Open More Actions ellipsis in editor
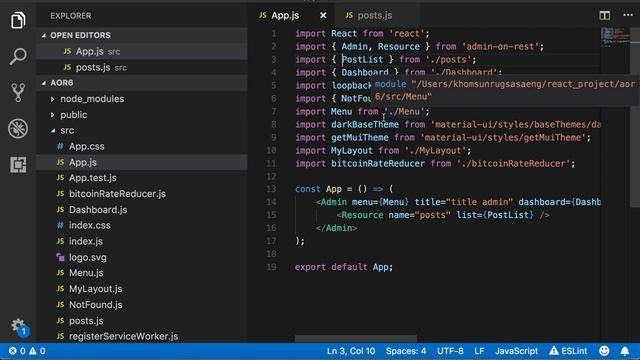 (x=628, y=15)
